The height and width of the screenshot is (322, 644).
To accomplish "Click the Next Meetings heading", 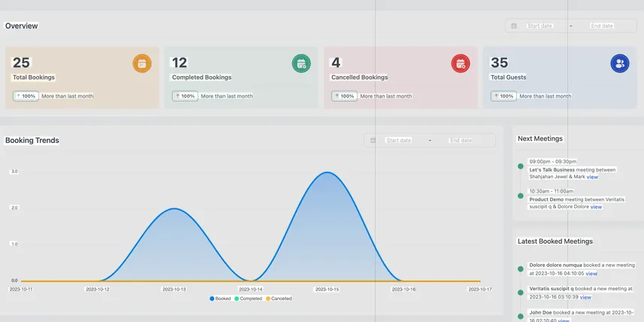I will [540, 138].
